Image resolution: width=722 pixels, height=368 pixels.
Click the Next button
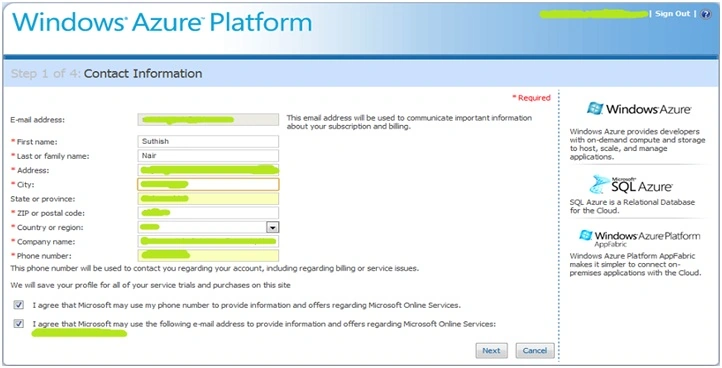491,350
